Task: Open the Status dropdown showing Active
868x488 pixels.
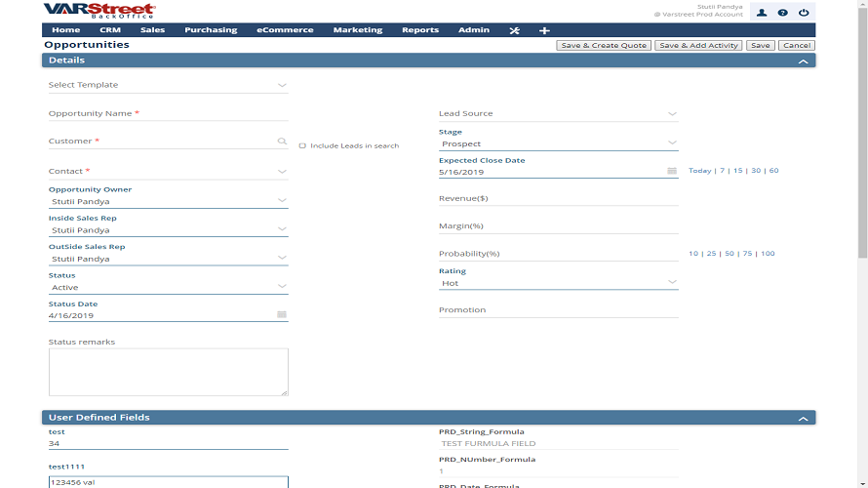Action: 169,288
